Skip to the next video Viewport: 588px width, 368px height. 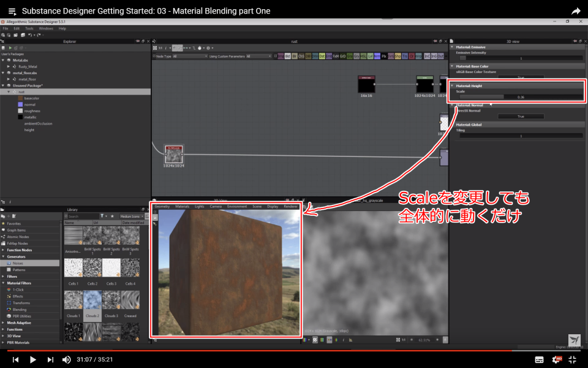tap(50, 359)
